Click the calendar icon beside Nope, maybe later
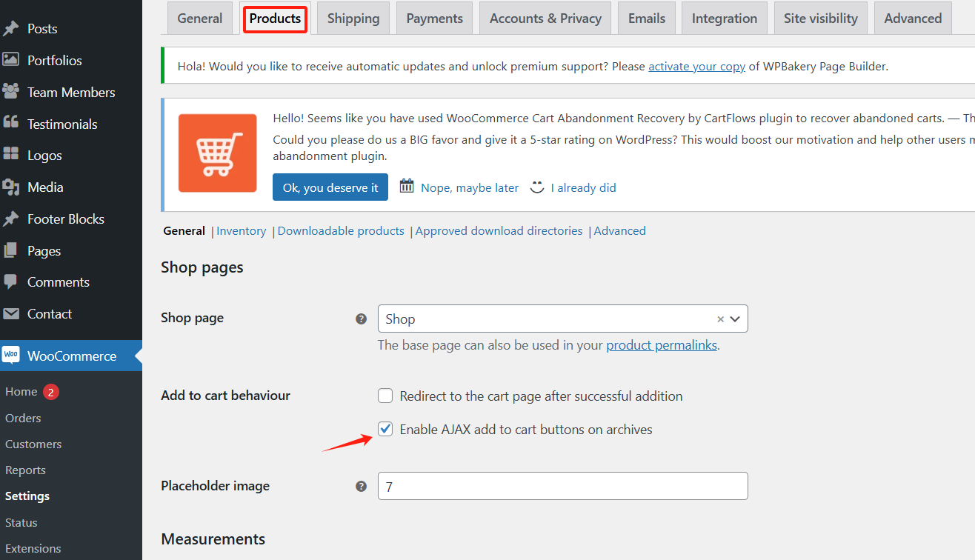Image resolution: width=975 pixels, height=560 pixels. pyautogui.click(x=406, y=187)
